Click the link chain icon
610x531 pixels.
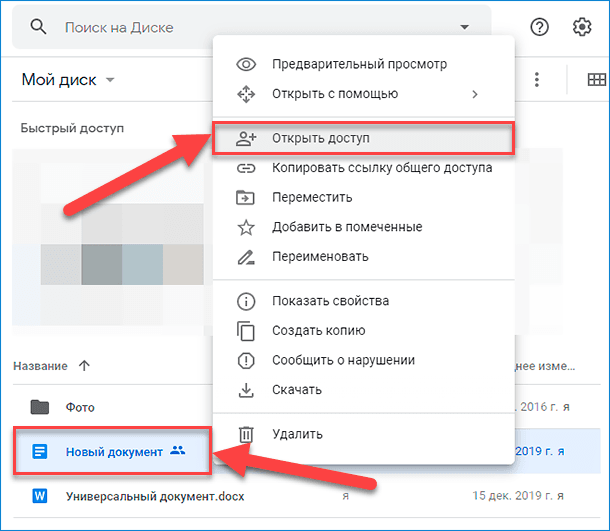tap(246, 168)
